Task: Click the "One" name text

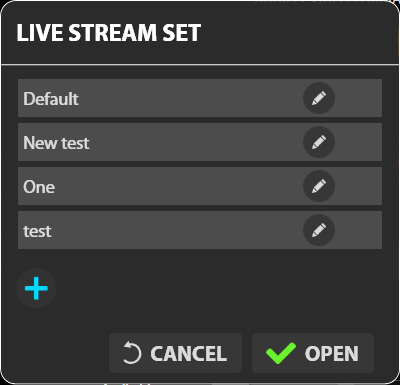Action: (39, 187)
